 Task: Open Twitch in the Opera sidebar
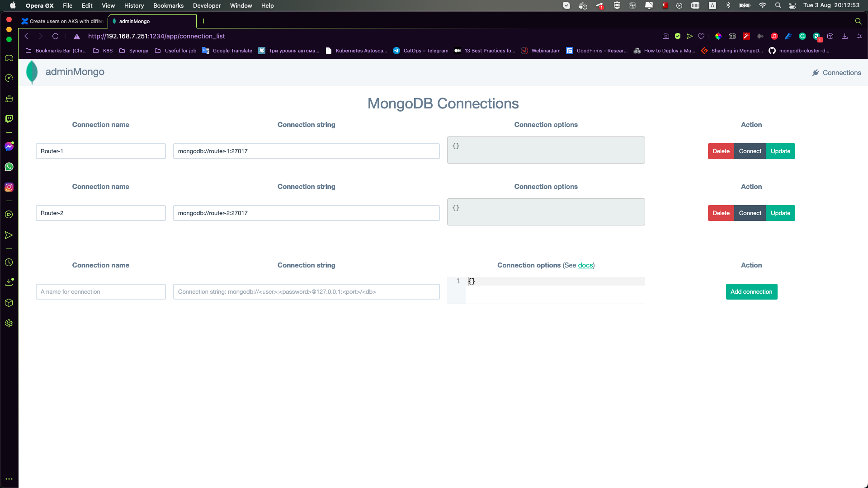point(9,118)
